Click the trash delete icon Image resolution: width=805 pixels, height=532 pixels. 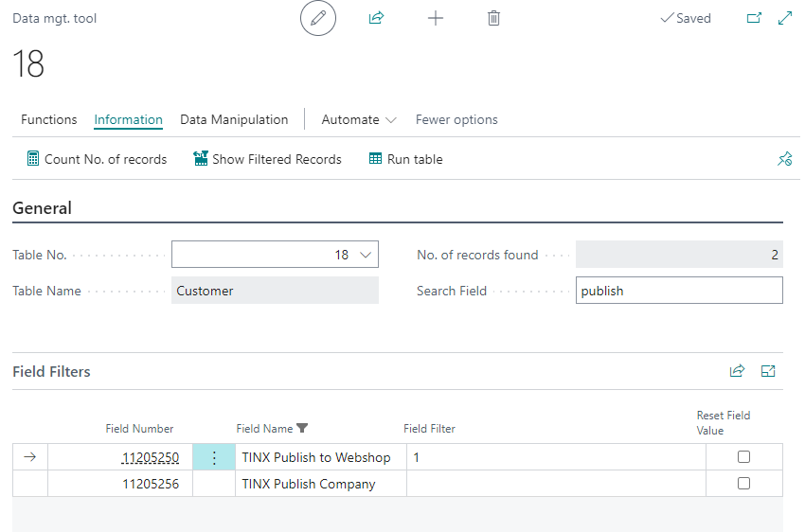tap(493, 18)
